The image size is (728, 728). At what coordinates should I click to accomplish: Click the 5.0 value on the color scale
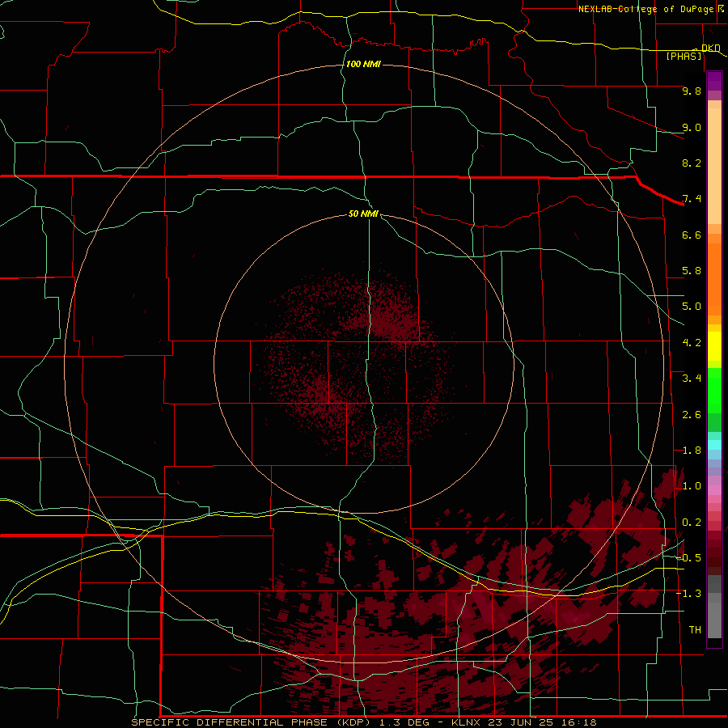coord(692,307)
